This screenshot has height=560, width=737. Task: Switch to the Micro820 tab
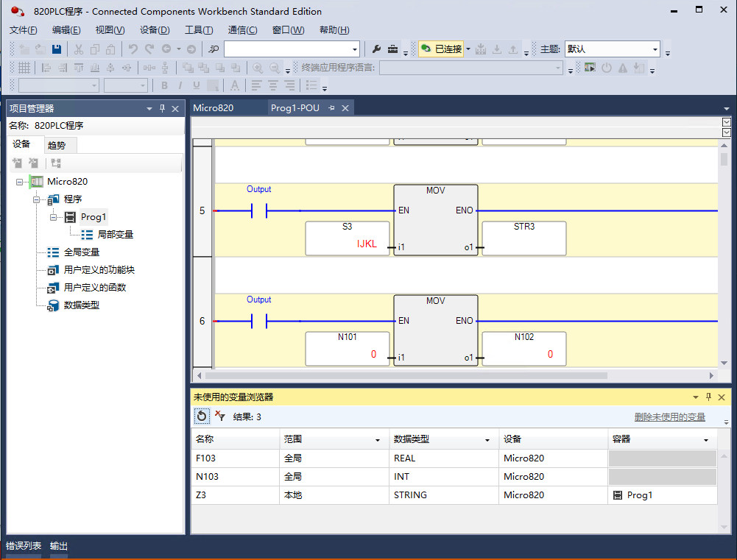[214, 108]
